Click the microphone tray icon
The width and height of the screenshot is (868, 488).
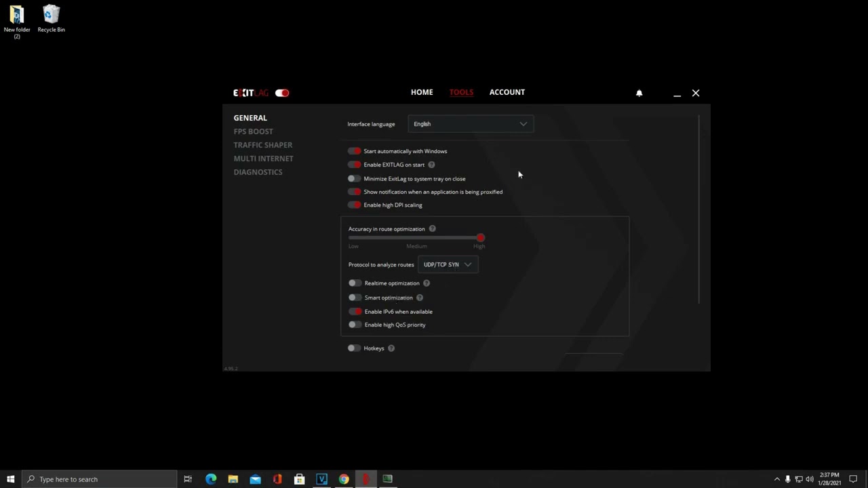pos(788,479)
